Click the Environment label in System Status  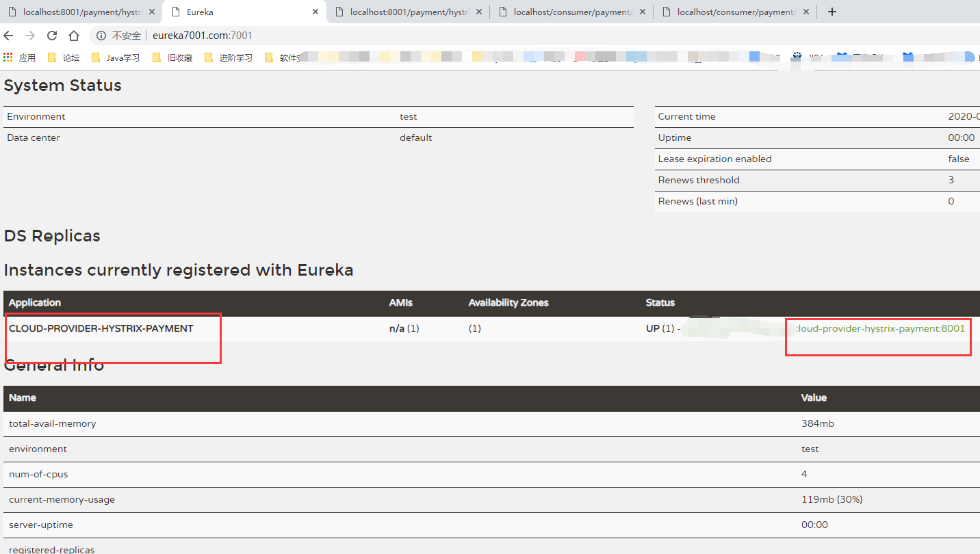(x=36, y=117)
